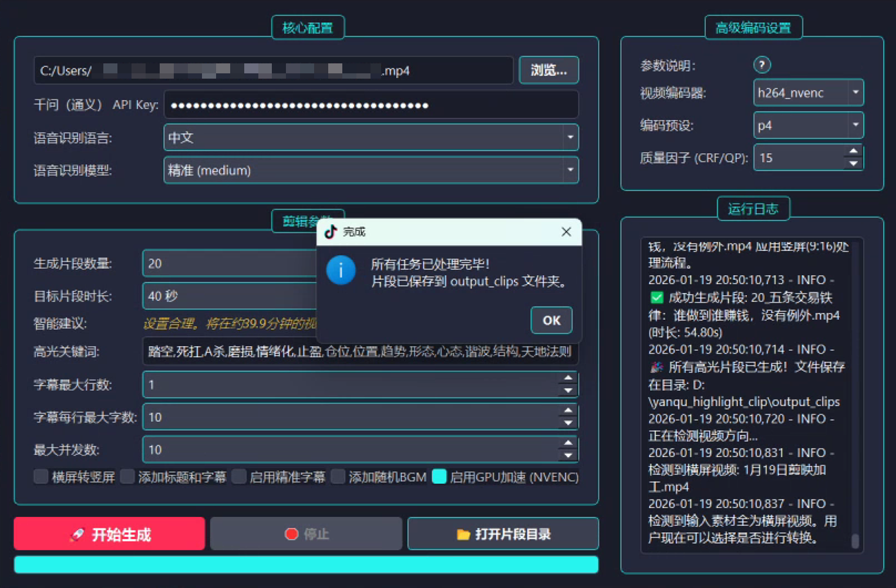Open the 语音识别模型 dropdown showing 精准 (medium)
This screenshot has width=896, height=588.
click(371, 170)
